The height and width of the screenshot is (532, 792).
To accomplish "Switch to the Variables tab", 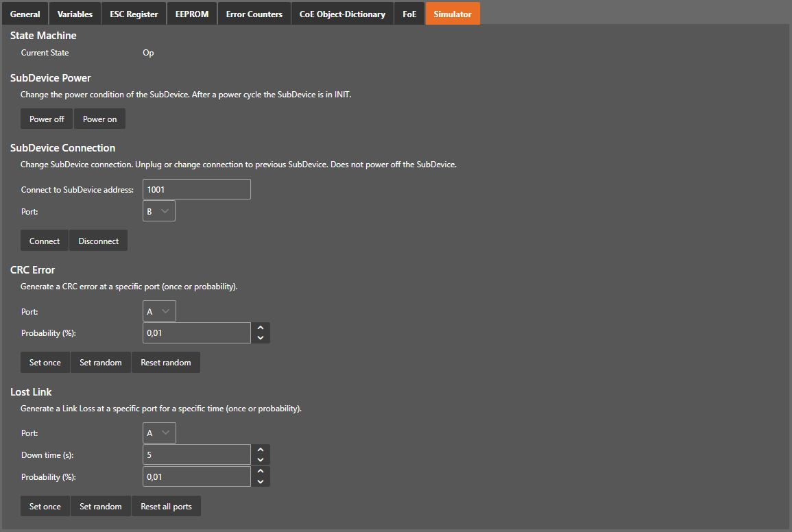I will (75, 14).
